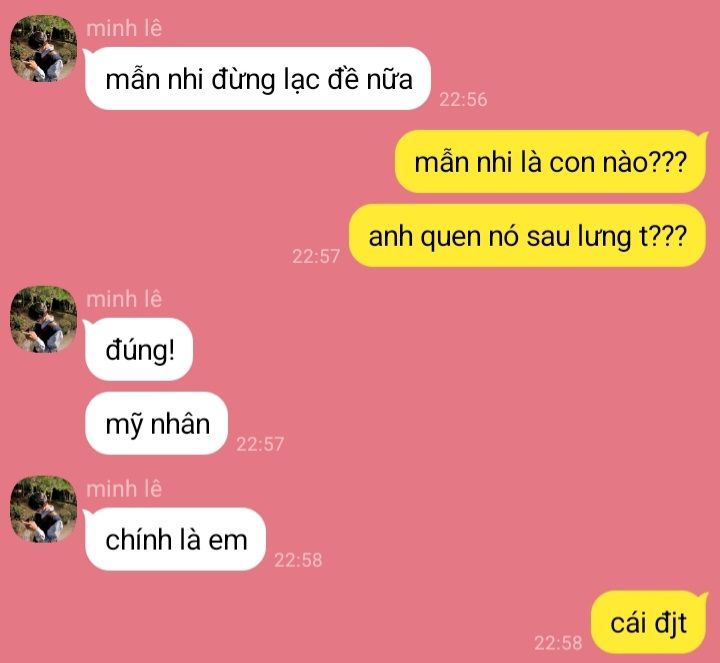
Task: Tap minh lê's avatar next to "đúng!"
Action: (44, 320)
